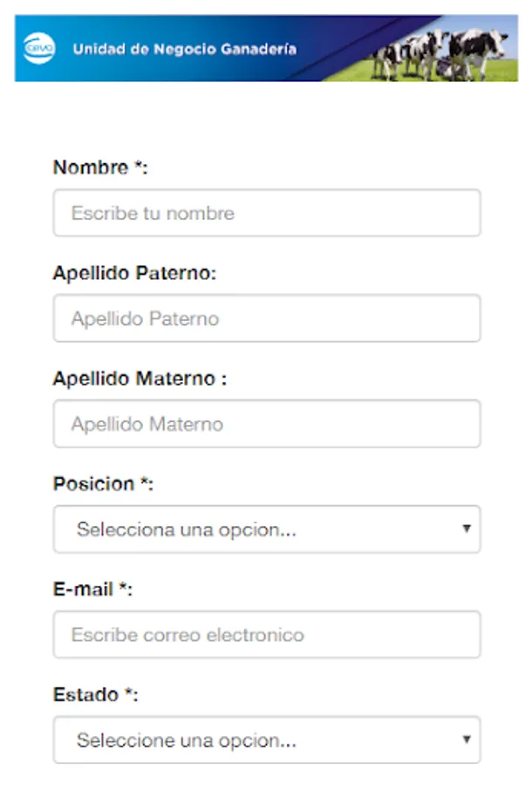
Task: Click the 'Estado *:' label
Action: point(95,695)
